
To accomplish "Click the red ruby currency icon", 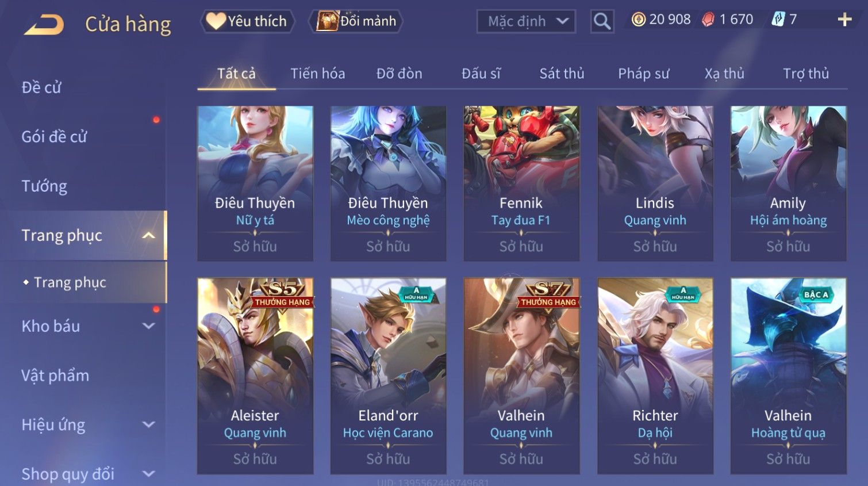I will [x=708, y=20].
